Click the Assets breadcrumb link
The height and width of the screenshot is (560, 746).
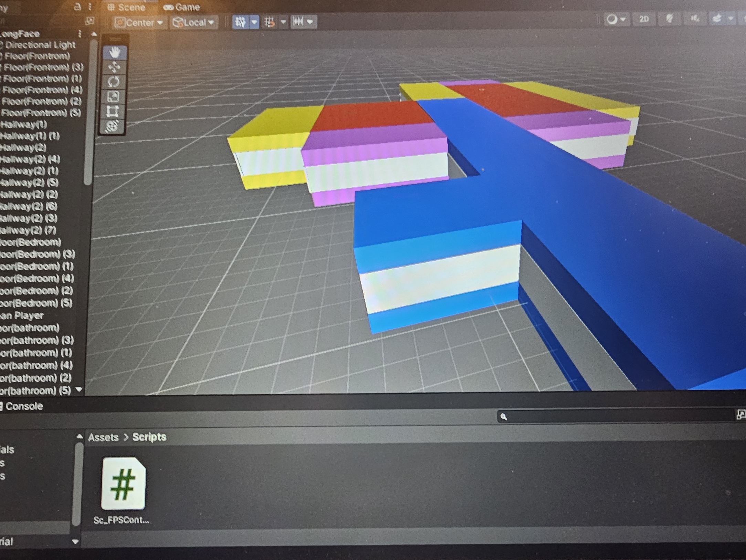pos(103,437)
